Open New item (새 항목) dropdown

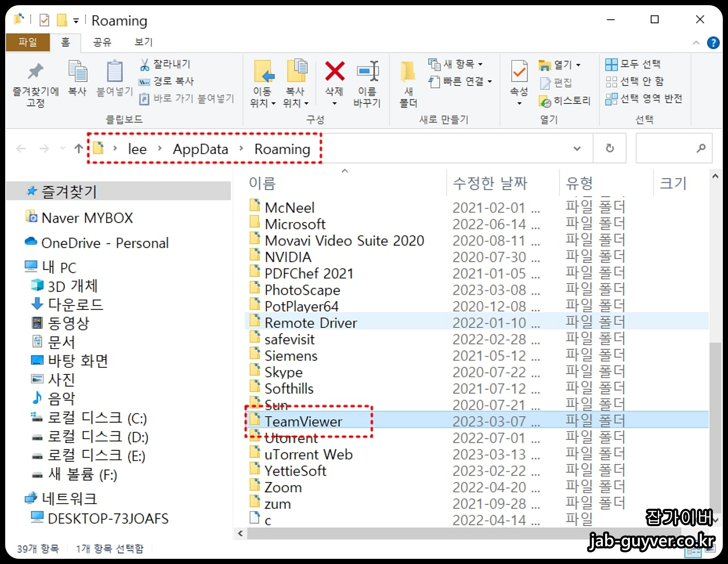[x=456, y=64]
